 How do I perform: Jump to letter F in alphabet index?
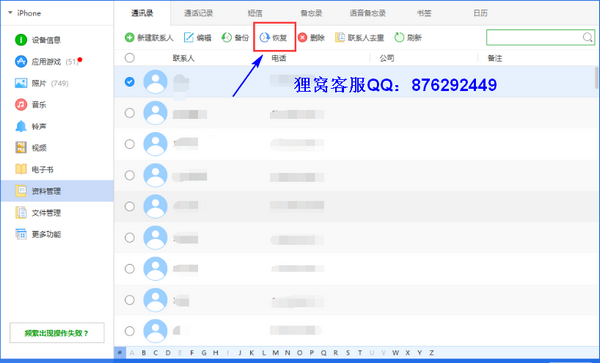pos(192,353)
